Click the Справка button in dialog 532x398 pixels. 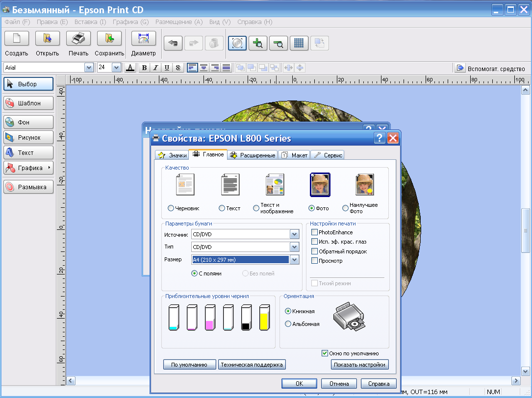[379, 383]
